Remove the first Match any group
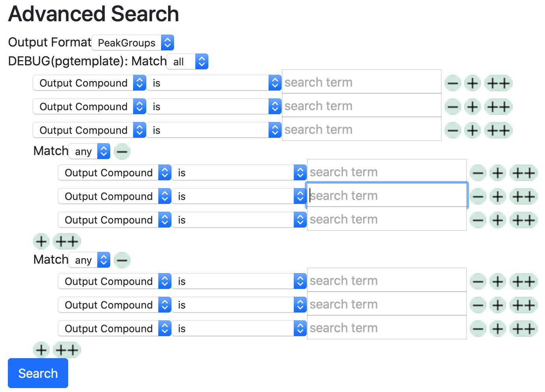The width and height of the screenshot is (545, 392). click(x=122, y=151)
